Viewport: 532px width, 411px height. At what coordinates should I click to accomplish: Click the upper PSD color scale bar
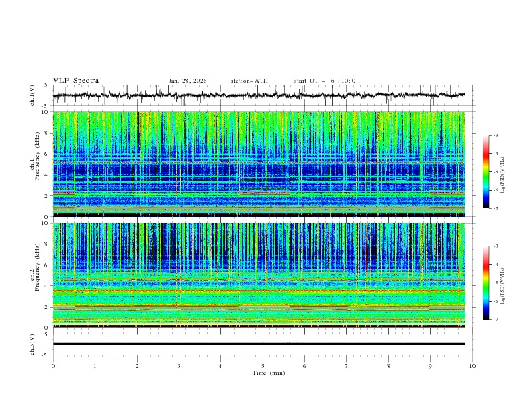[x=486, y=172]
